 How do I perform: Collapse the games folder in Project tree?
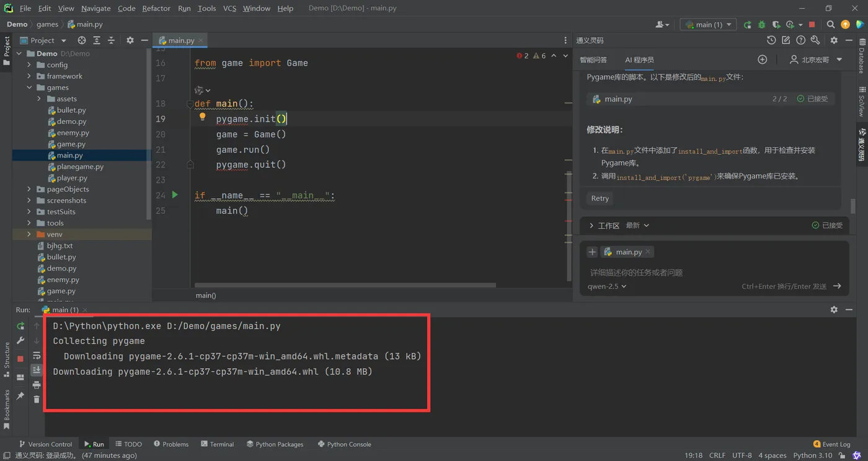pyautogui.click(x=29, y=88)
